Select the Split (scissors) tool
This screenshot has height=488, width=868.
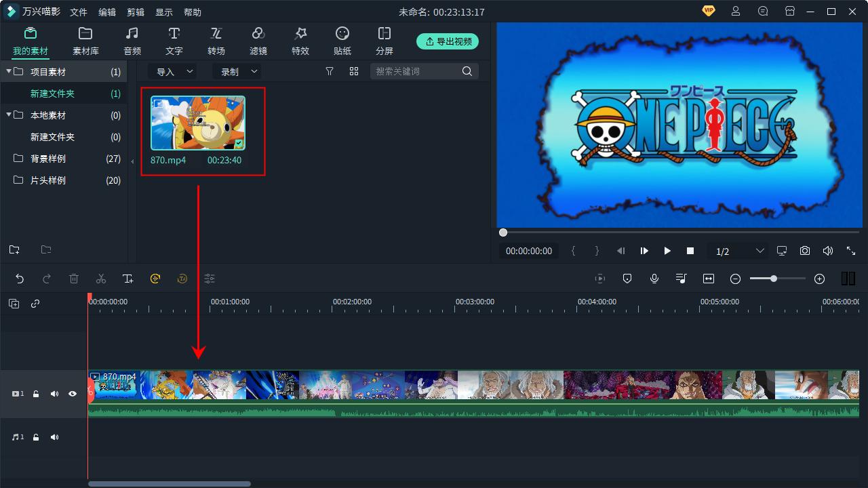(x=100, y=278)
